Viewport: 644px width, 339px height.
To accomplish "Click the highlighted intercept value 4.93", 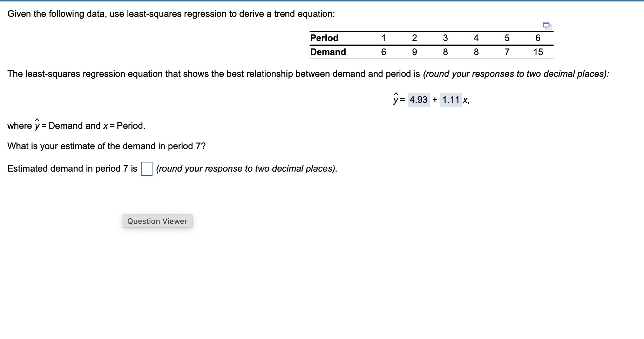I will (418, 100).
